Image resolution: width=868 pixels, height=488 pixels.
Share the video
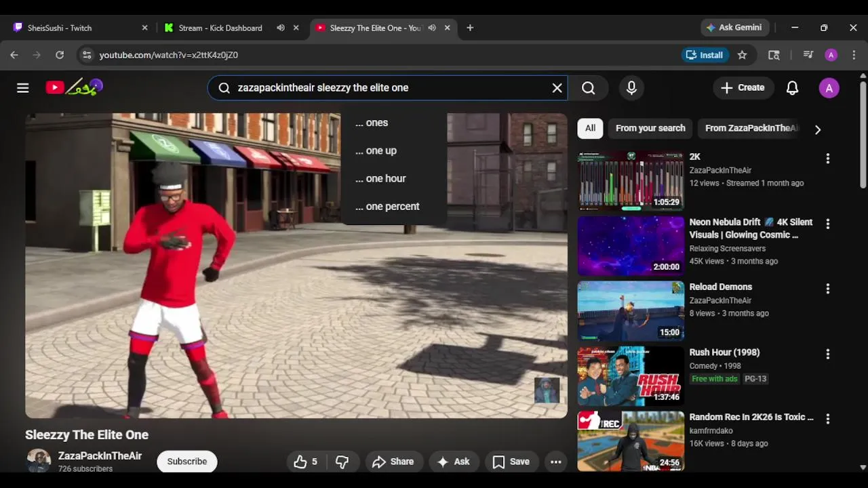coord(393,462)
